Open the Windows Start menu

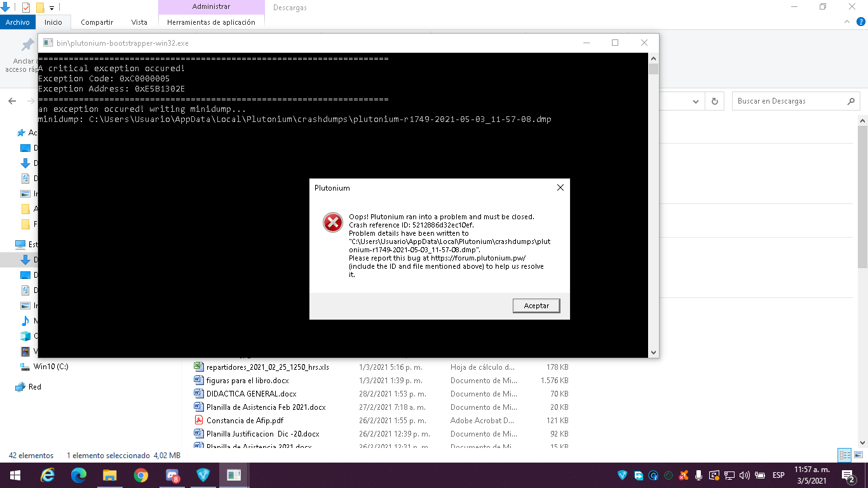[x=15, y=475]
